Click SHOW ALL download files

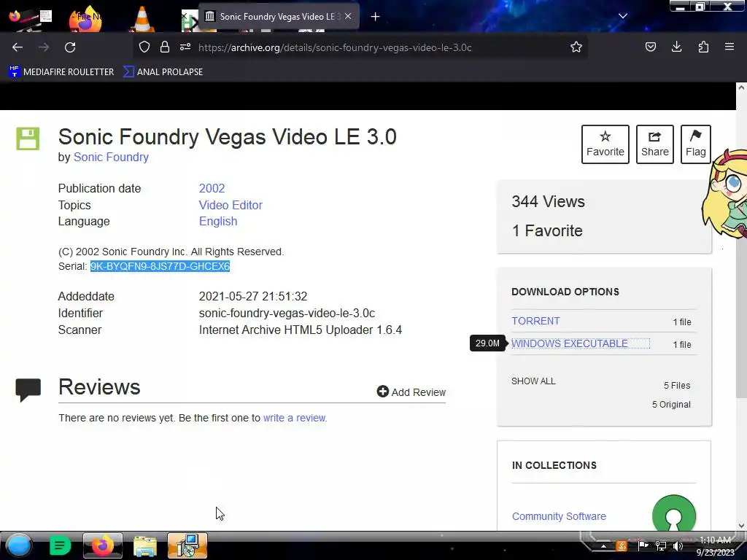click(533, 381)
